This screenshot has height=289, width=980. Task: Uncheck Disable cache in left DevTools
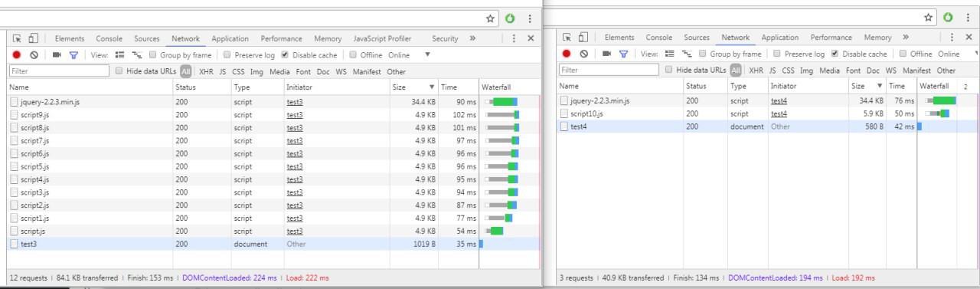pyautogui.click(x=285, y=54)
